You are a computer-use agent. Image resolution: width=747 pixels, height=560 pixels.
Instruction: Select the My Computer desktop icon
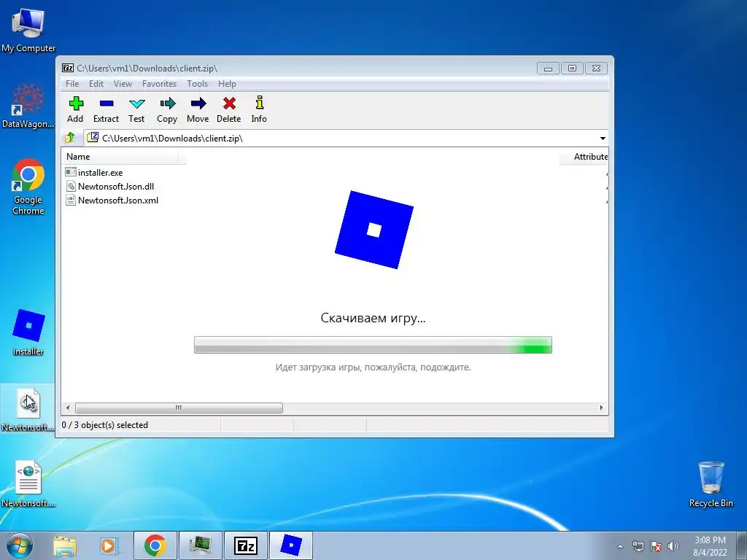pos(28,29)
